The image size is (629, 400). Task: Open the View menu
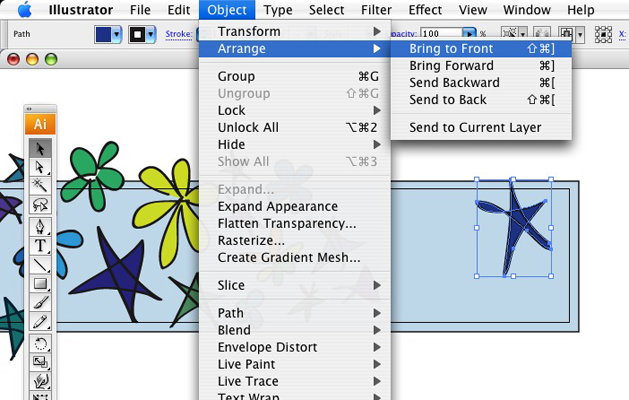pyautogui.click(x=473, y=10)
